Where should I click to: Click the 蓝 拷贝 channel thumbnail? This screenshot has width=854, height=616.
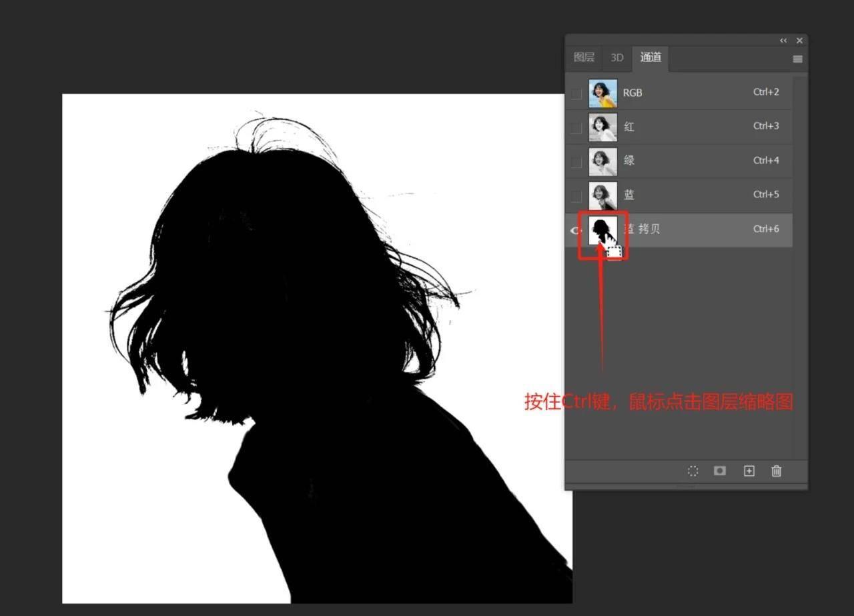(602, 230)
